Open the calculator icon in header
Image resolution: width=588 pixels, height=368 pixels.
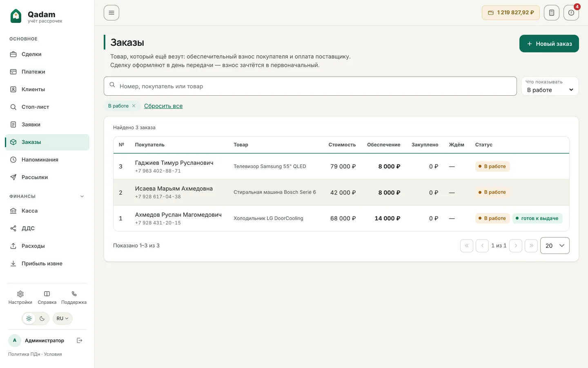point(552,13)
